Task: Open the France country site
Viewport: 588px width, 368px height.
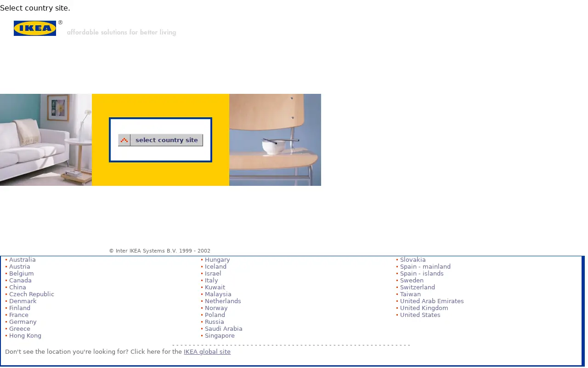Action: pos(19,315)
